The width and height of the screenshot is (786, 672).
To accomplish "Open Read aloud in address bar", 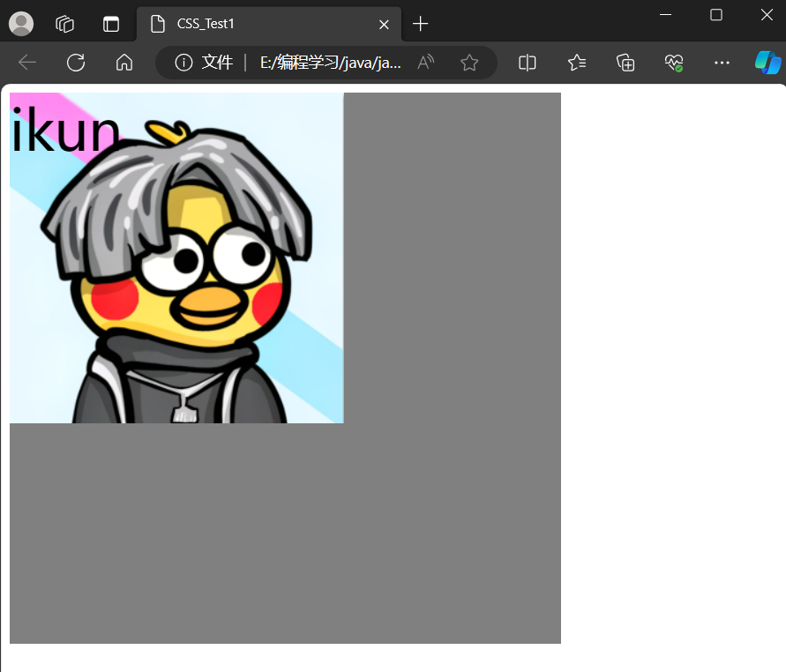I will click(x=425, y=63).
